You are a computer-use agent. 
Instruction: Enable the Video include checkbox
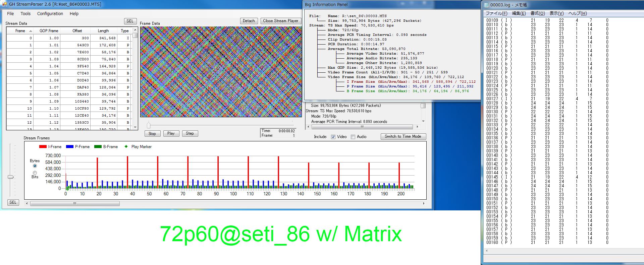333,137
